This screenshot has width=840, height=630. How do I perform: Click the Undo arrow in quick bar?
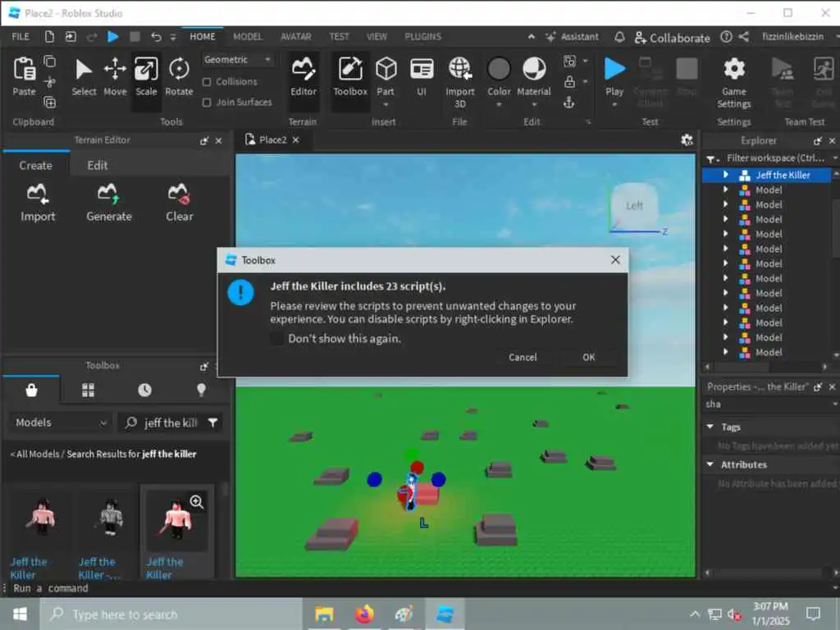(x=156, y=36)
